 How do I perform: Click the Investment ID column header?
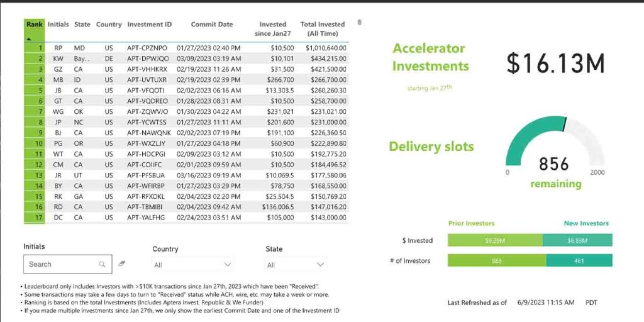coord(149,25)
